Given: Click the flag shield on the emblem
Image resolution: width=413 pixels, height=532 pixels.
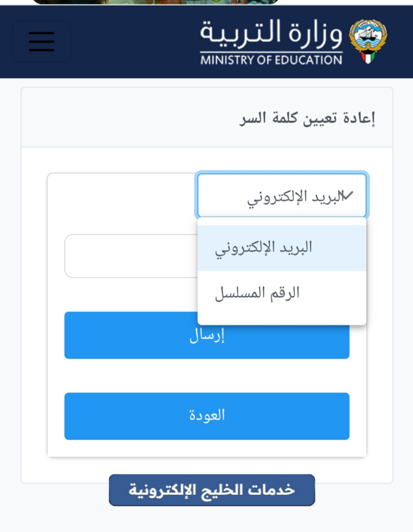Looking at the screenshot, I should point(368,57).
